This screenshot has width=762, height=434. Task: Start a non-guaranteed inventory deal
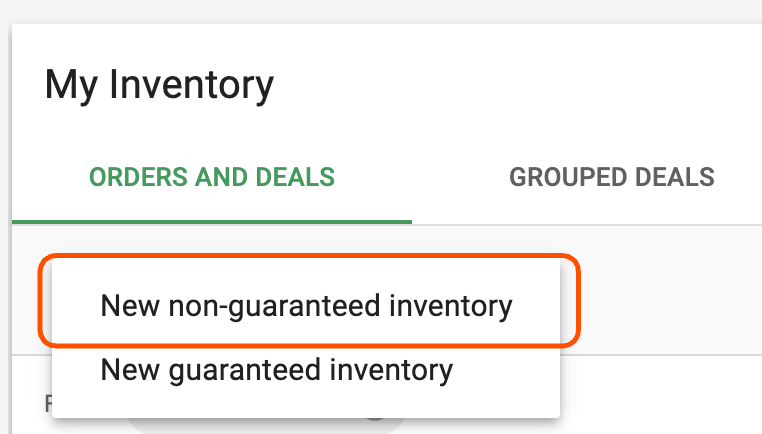click(x=306, y=305)
